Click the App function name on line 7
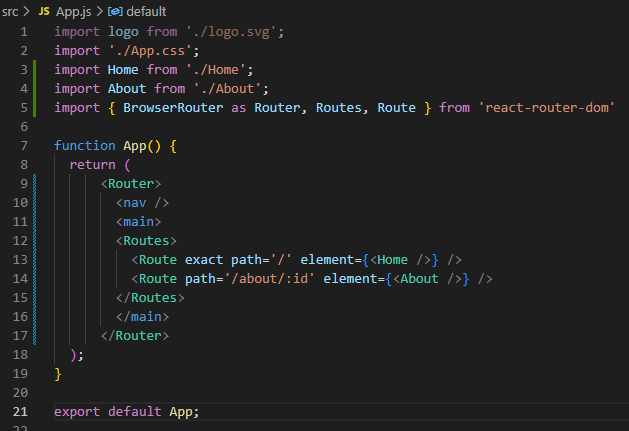This screenshot has height=431, width=629. pyautogui.click(x=135, y=146)
